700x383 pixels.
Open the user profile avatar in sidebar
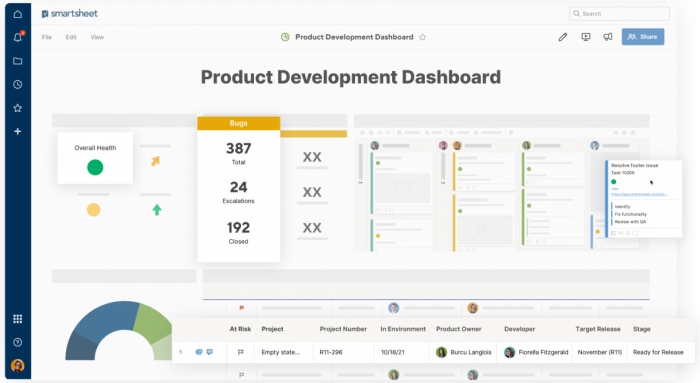(17, 366)
